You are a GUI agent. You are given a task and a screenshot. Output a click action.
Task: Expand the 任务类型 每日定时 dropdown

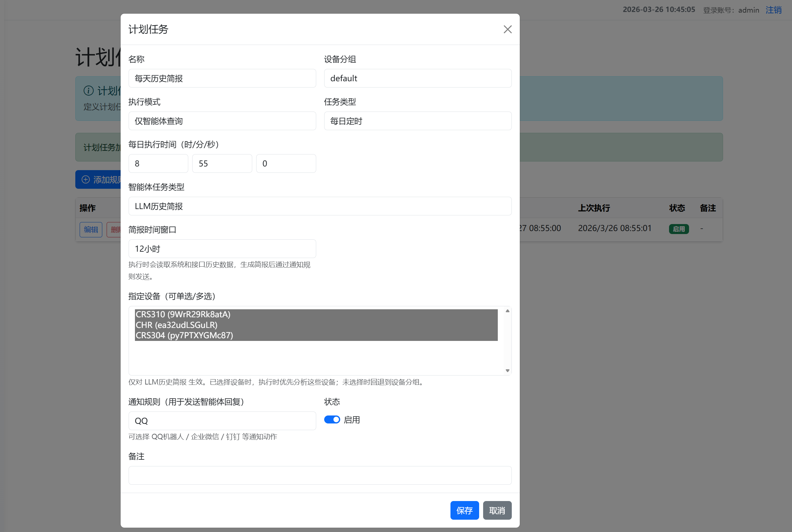[x=417, y=121]
